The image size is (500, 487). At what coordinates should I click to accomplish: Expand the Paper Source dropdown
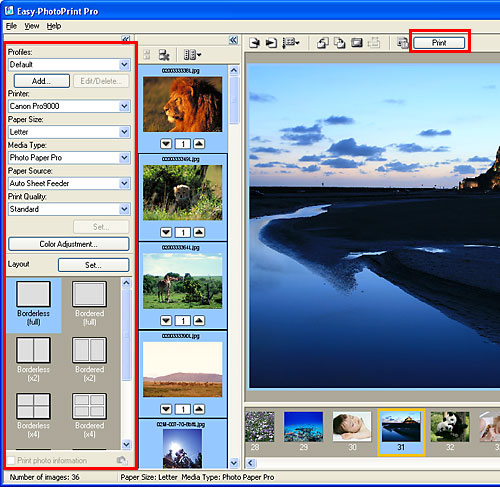pyautogui.click(x=124, y=183)
